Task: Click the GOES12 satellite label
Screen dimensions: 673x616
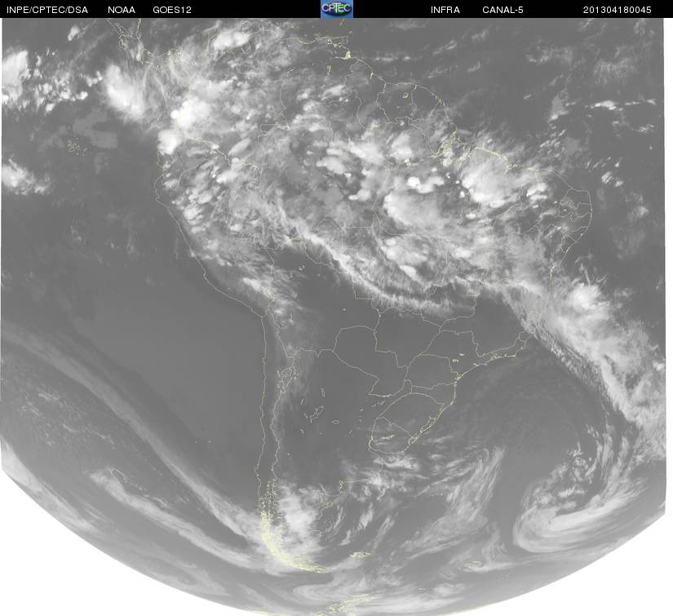Action: click(172, 10)
